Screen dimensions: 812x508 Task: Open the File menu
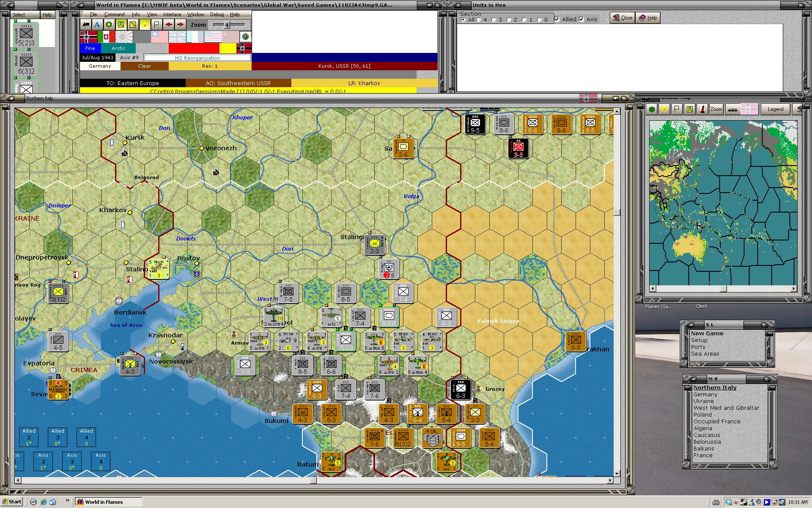93,14
